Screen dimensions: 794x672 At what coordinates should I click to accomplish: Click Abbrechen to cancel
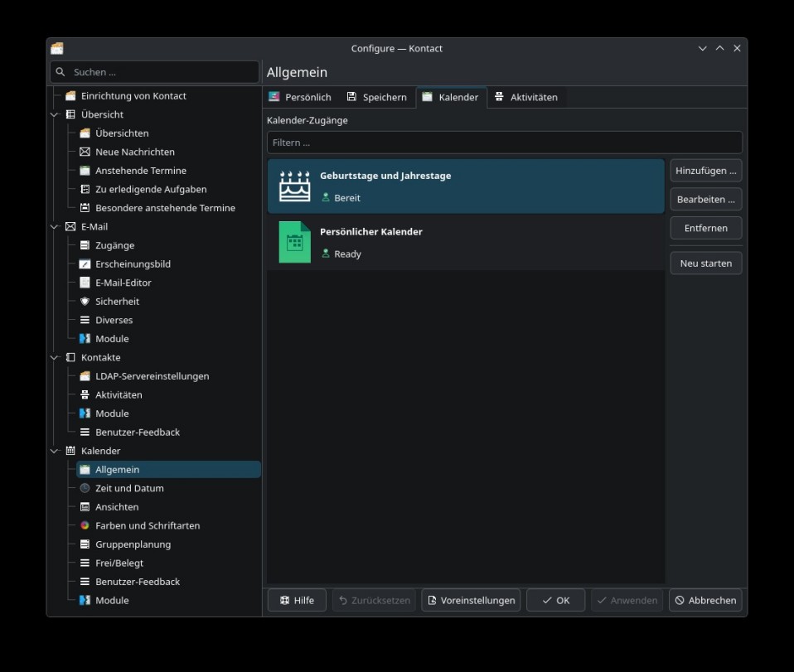705,600
